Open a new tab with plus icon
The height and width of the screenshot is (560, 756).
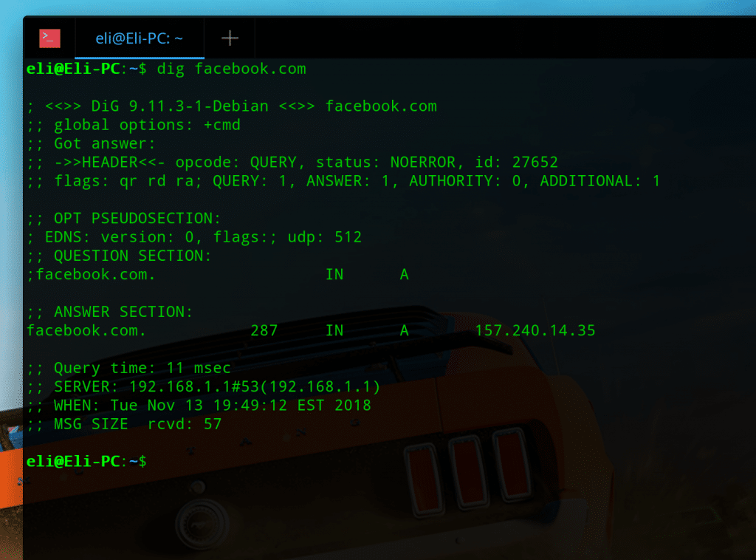[230, 38]
